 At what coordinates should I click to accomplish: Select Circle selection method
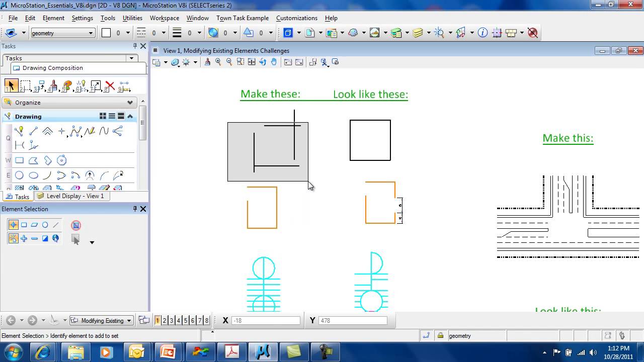(45, 225)
